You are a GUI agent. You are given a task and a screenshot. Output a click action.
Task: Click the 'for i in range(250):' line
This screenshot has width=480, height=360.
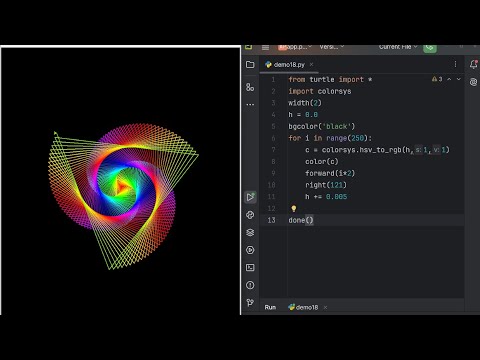pos(330,138)
